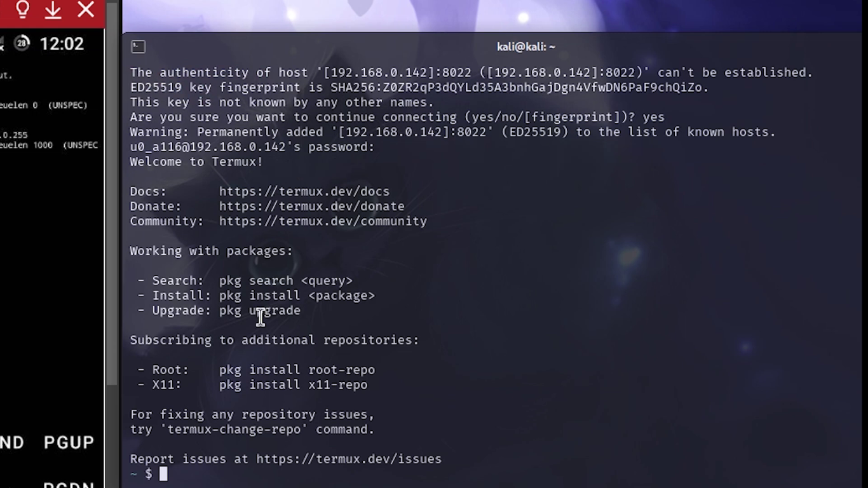Click the lightbulb icon in red bar
The height and width of the screenshot is (488, 868).
pos(23,10)
